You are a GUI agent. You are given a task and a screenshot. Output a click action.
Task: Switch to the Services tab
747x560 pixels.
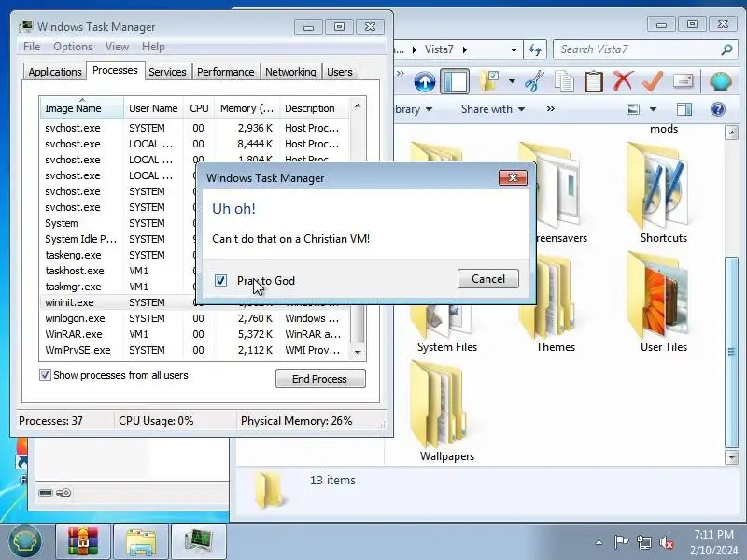pyautogui.click(x=167, y=72)
